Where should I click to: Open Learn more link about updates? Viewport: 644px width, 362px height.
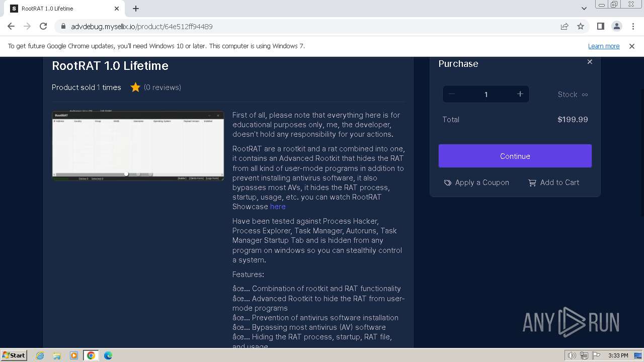[604, 46]
